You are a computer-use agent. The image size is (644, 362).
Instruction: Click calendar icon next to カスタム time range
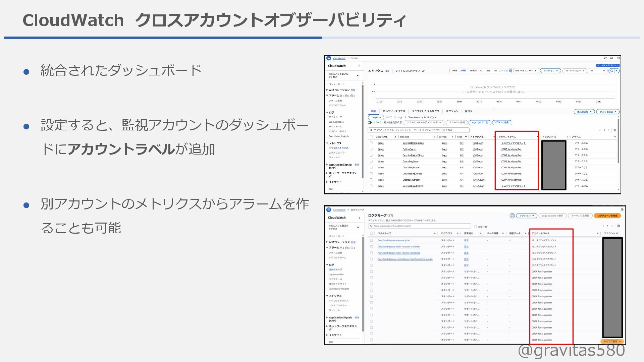click(511, 71)
